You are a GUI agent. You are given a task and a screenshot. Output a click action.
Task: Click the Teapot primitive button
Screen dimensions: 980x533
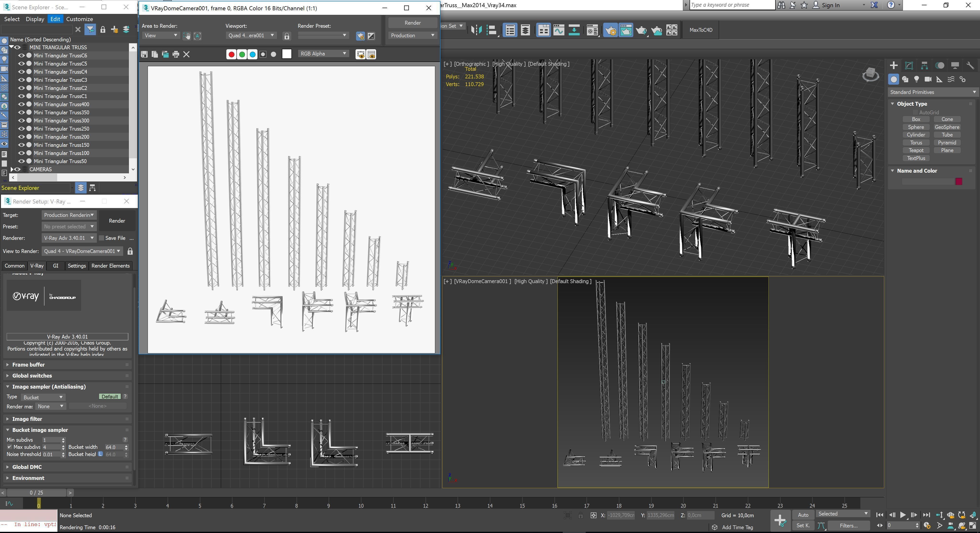pyautogui.click(x=916, y=150)
